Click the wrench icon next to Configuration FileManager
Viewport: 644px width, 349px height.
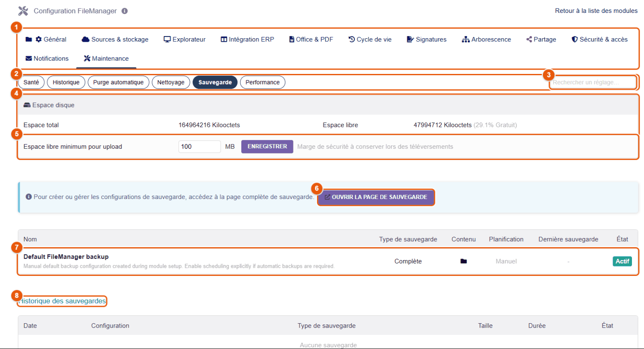click(x=23, y=11)
